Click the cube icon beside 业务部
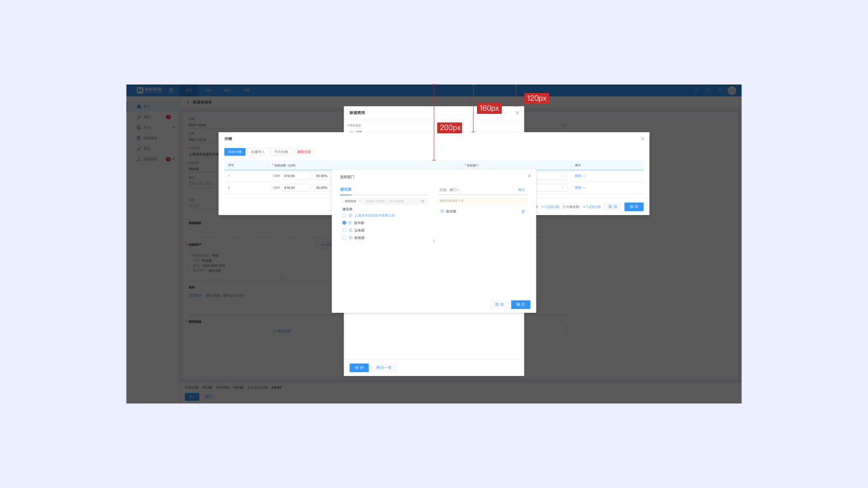Screen dimensions: 868x488 pyautogui.click(x=350, y=230)
